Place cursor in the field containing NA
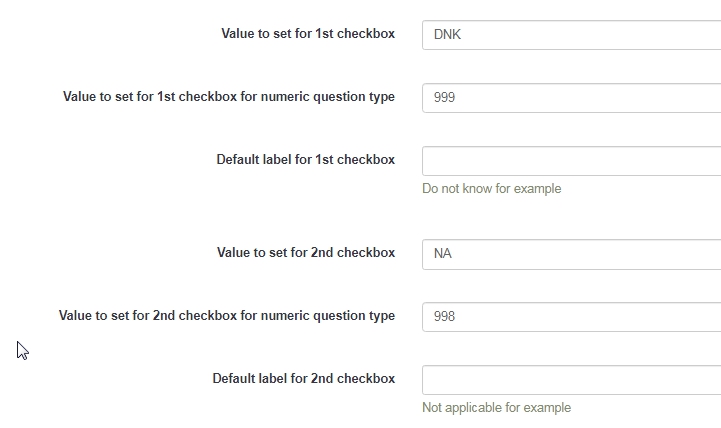 click(x=571, y=254)
